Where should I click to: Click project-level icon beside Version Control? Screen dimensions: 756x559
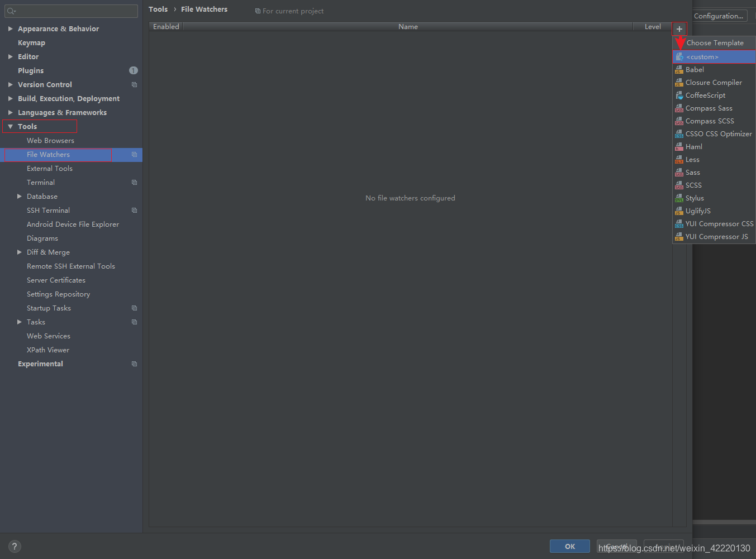(134, 85)
